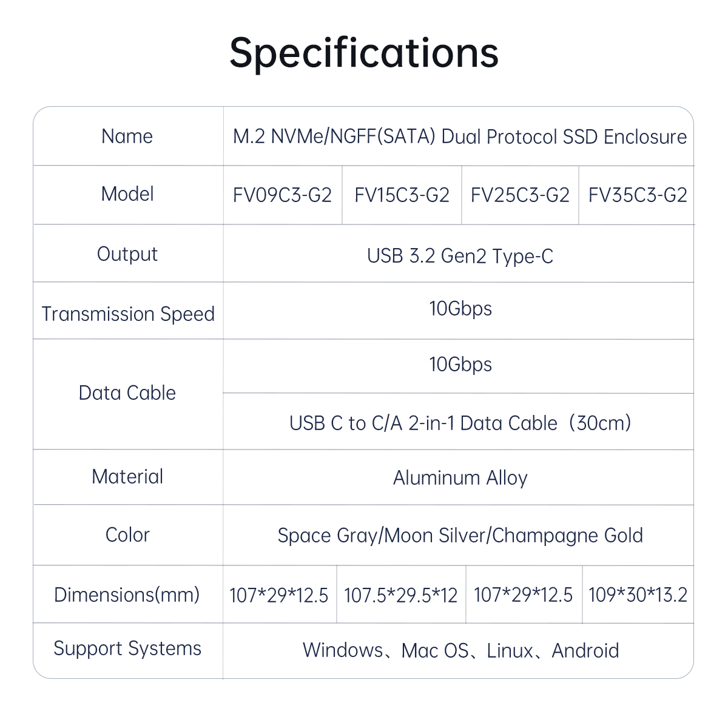Select the USB 3.2 Gen2 Type-C value

[460, 256]
